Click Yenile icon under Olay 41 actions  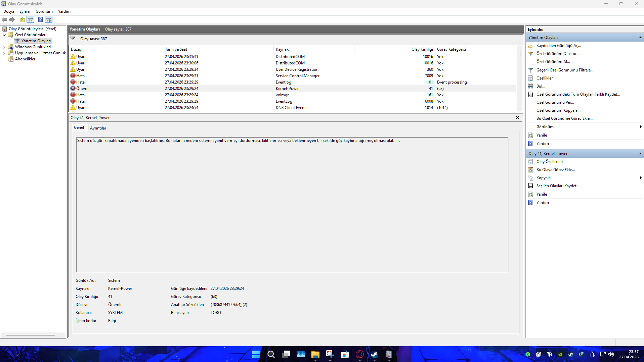click(530, 194)
